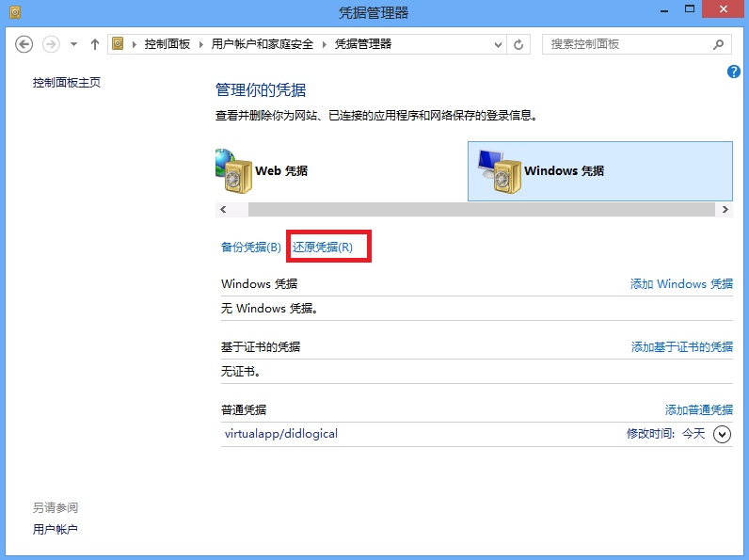The width and height of the screenshot is (749, 560).
Task: Open the 用户帐户和家庭安全 breadcrumb
Action: pos(263,44)
